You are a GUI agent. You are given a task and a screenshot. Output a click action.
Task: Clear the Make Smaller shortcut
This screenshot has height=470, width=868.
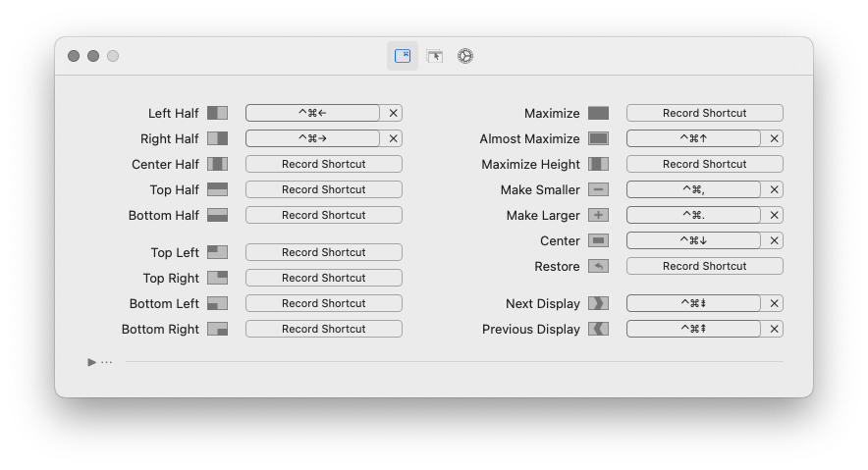(774, 189)
